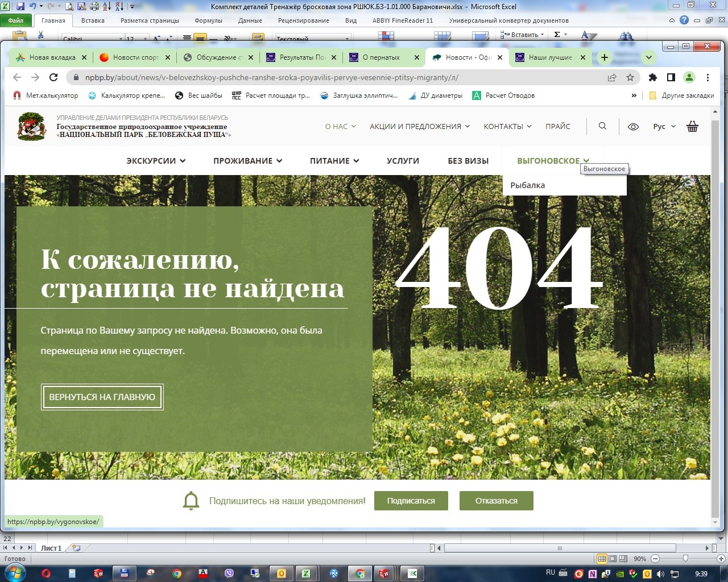This screenshot has width=728, height=582.
Task: Open the БЕЗ ВИЗЫ link
Action: 468,161
